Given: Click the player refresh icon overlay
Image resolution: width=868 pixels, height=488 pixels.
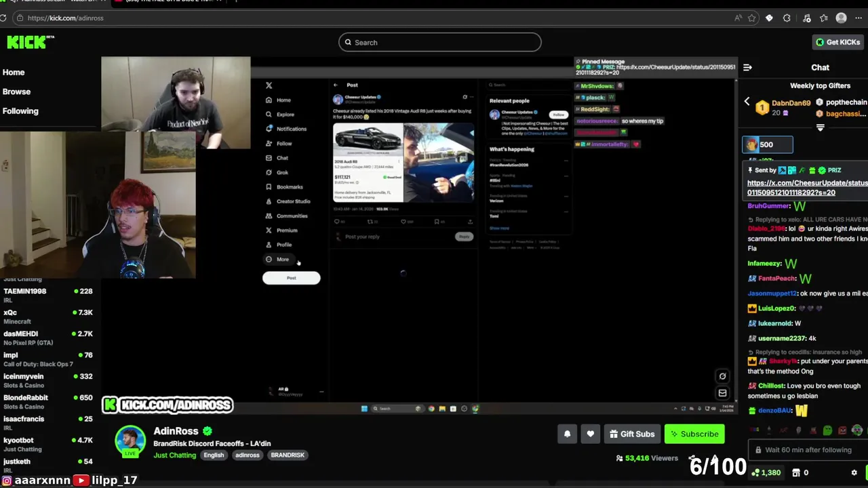Looking at the screenshot, I should coord(722,376).
